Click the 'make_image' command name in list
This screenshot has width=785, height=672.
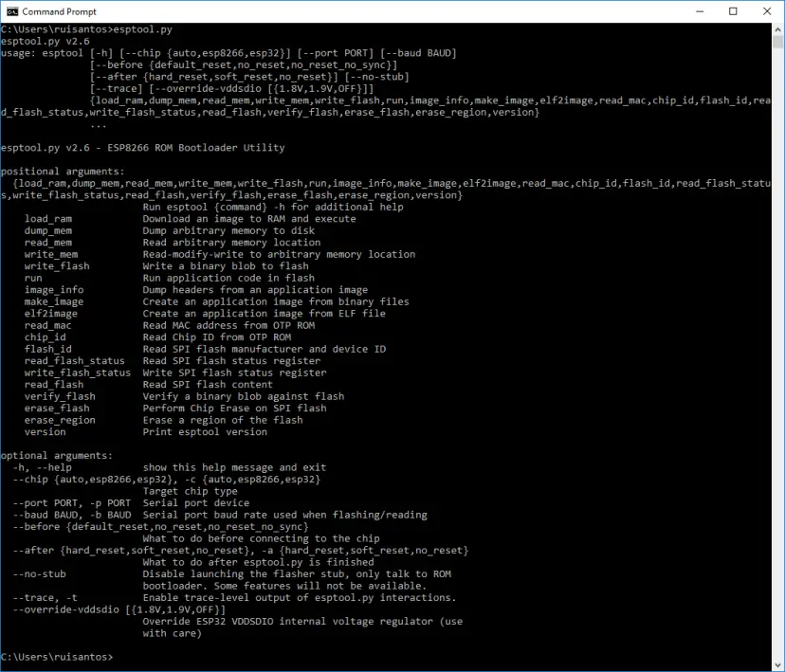(x=54, y=301)
